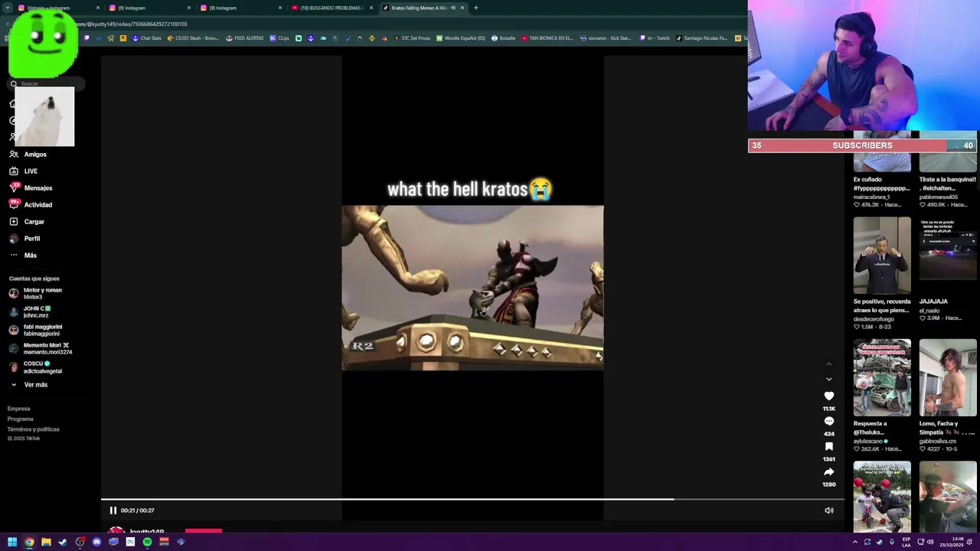The height and width of the screenshot is (551, 980).
Task: Open 'Lomo, Facha y Simpatía' video thumbnail
Action: (948, 377)
